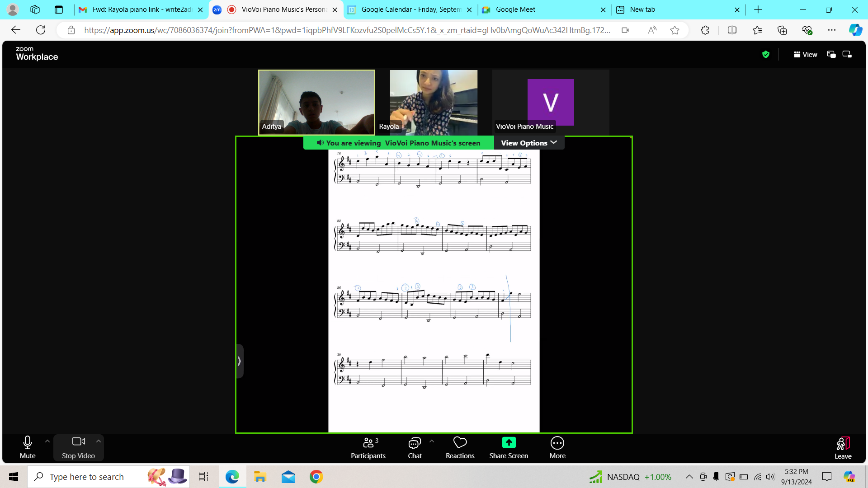The image size is (868, 488).
Task: Open a new browser tab
Action: tap(758, 9)
